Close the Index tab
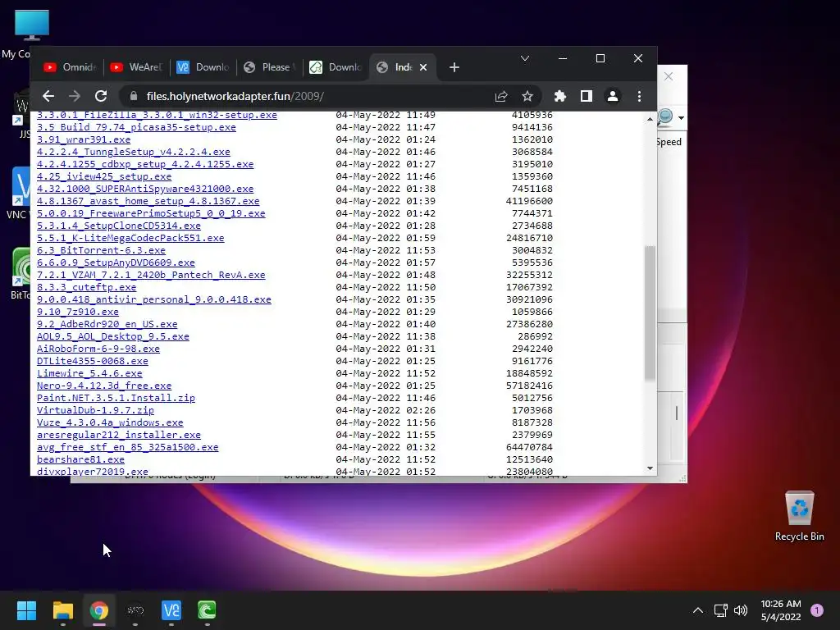This screenshot has height=630, width=840. pyautogui.click(x=423, y=67)
